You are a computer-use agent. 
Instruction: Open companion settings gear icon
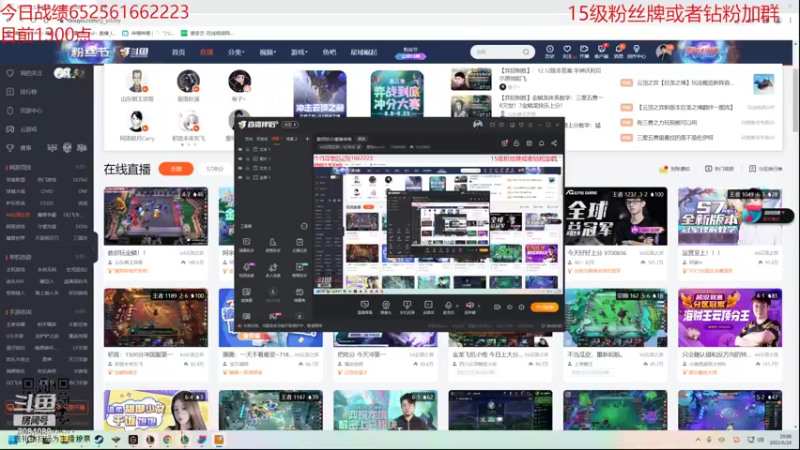521,307
